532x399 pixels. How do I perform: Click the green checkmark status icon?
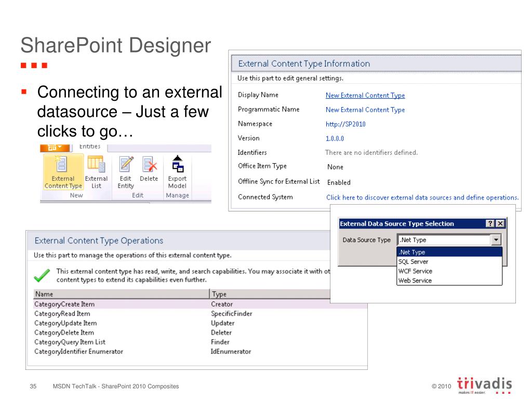[42, 275]
